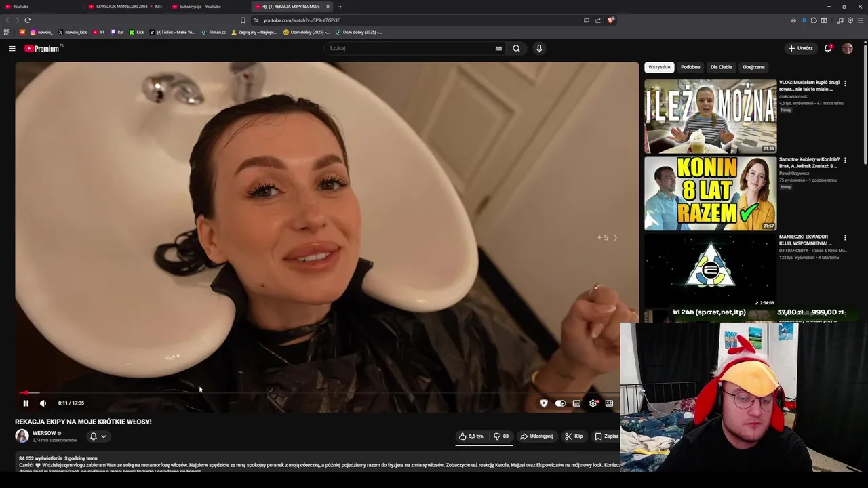Viewport: 868px width, 488px height.
Task: Open 'Samotne Kobiety w Koninie?' video title
Action: 809,163
